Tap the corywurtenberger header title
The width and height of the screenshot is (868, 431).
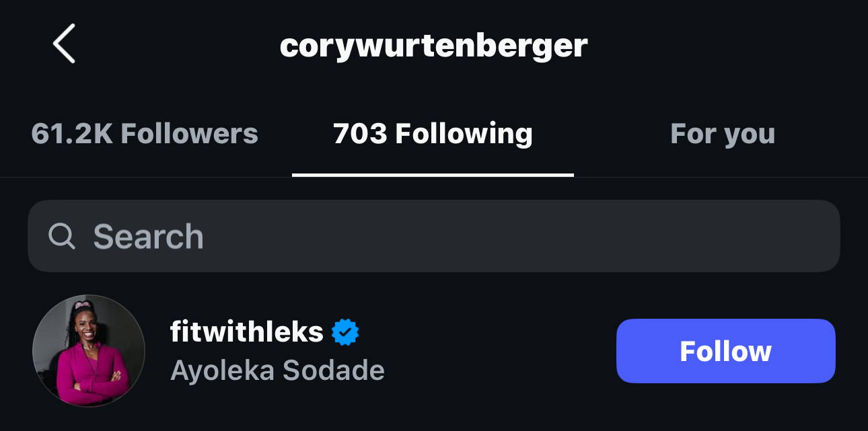434,46
